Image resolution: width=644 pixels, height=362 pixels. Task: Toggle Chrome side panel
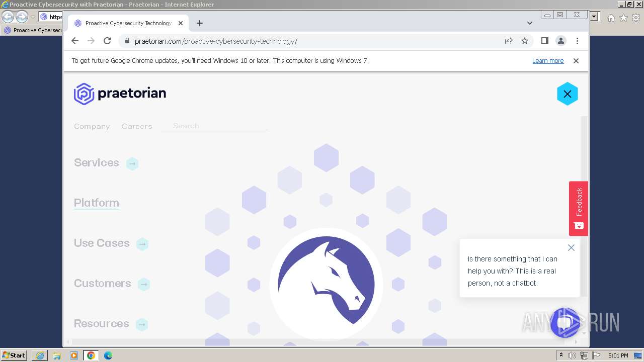coord(544,41)
